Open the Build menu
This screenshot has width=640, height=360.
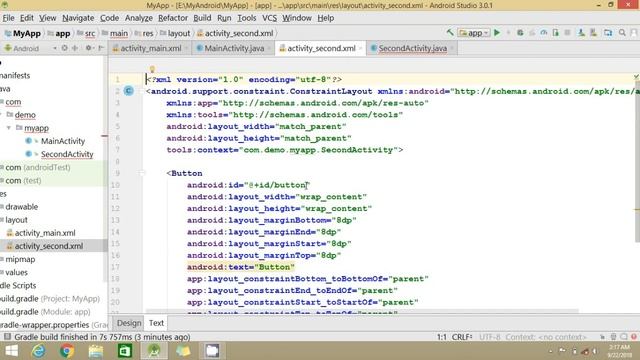tap(202, 18)
